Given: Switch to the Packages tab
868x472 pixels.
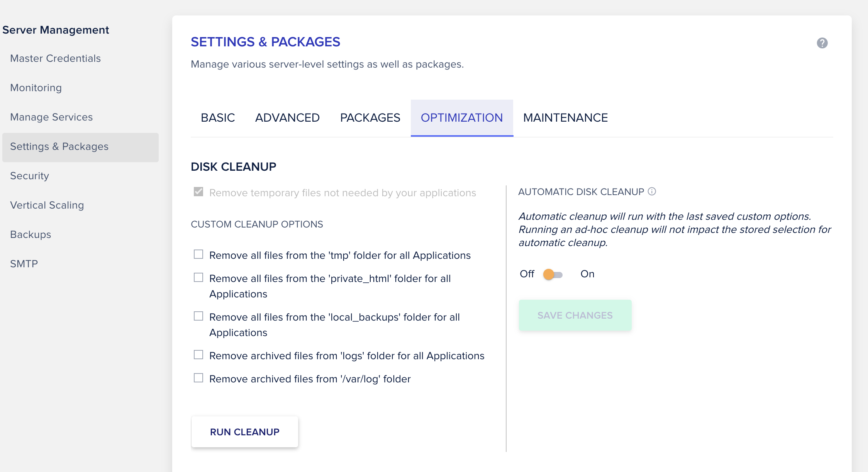Looking at the screenshot, I should 370,118.
